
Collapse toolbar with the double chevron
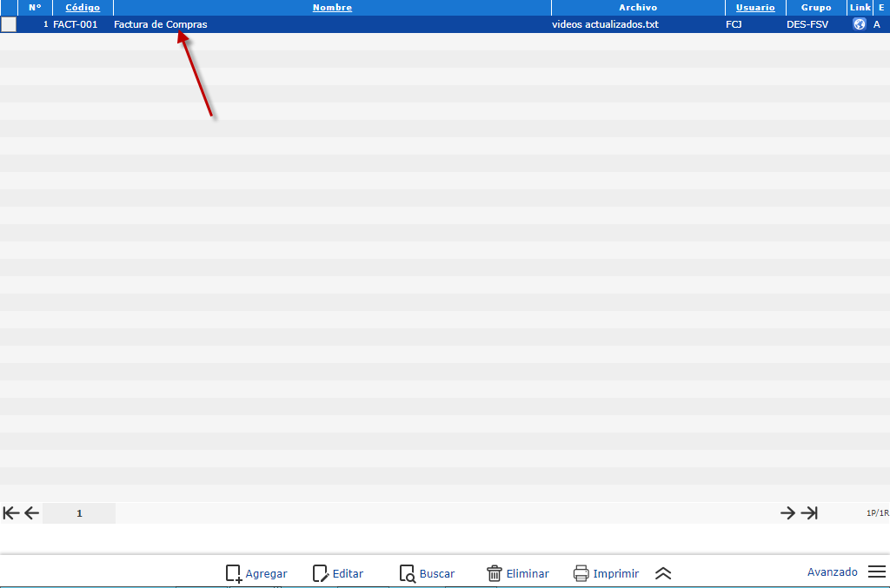663,573
